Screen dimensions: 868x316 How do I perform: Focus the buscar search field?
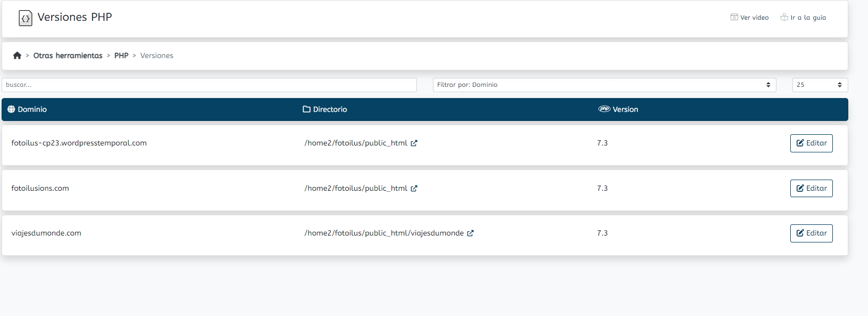209,85
